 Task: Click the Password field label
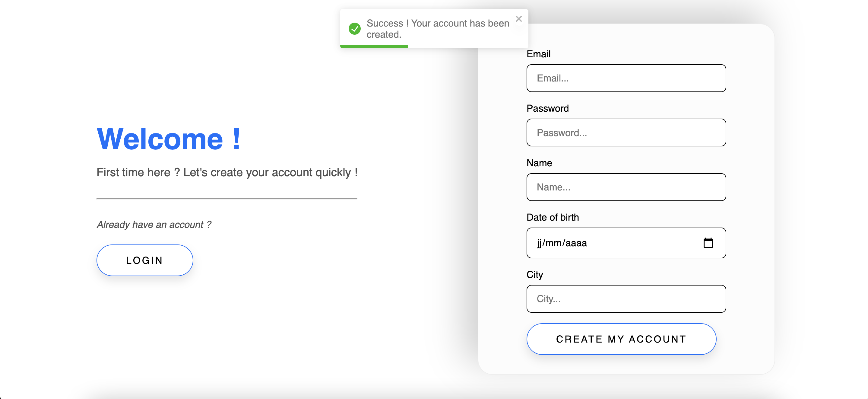[x=547, y=108]
